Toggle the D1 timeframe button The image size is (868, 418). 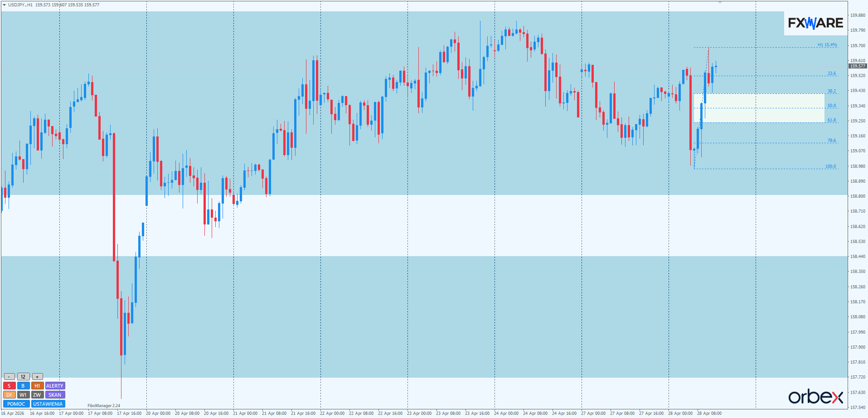coord(9,395)
